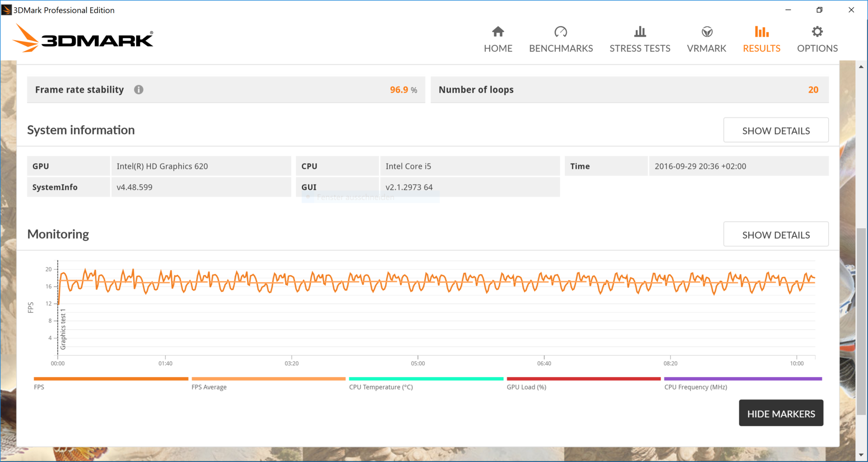Image resolution: width=868 pixels, height=462 pixels.
Task: Click the frame rate stability info icon
Action: 139,89
